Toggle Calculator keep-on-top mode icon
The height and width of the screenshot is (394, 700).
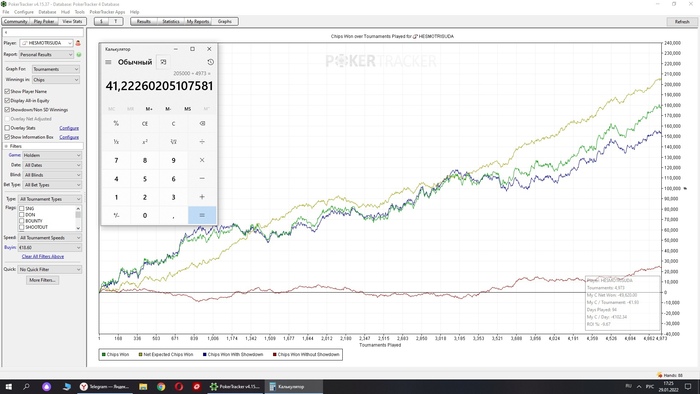coord(163,62)
